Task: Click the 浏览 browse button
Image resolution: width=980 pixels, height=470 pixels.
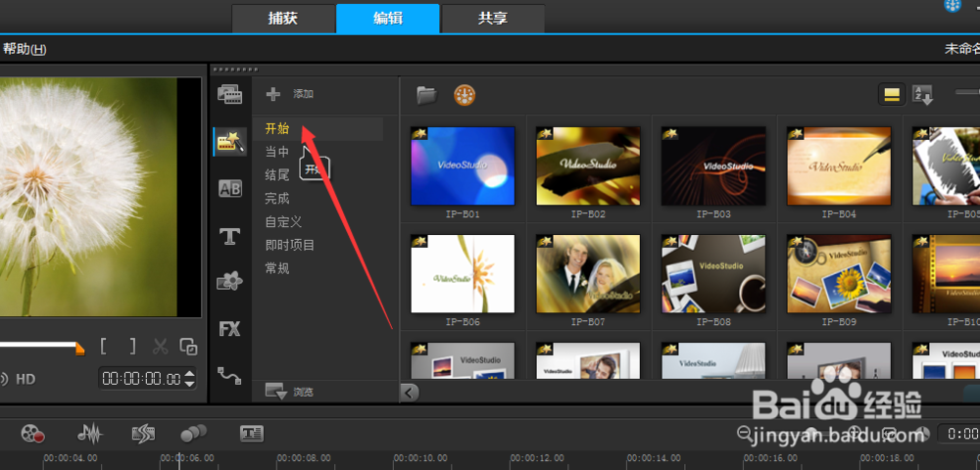Action: (289, 392)
